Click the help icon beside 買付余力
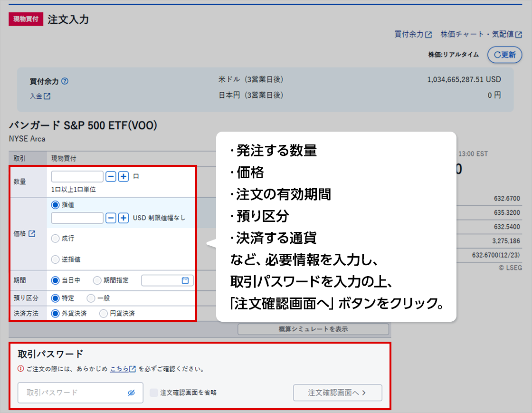532x413 pixels. point(65,81)
